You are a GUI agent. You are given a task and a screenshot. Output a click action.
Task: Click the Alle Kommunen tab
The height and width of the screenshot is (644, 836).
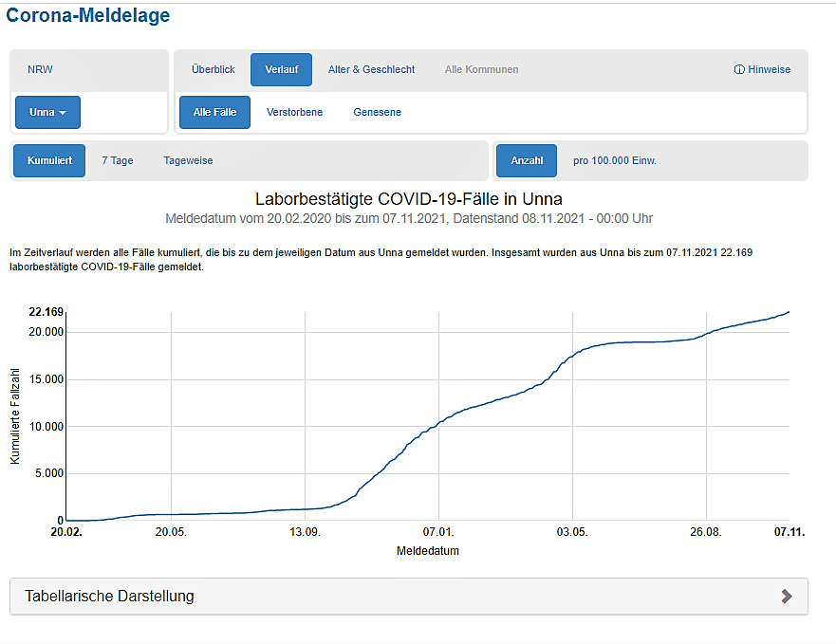tap(481, 69)
